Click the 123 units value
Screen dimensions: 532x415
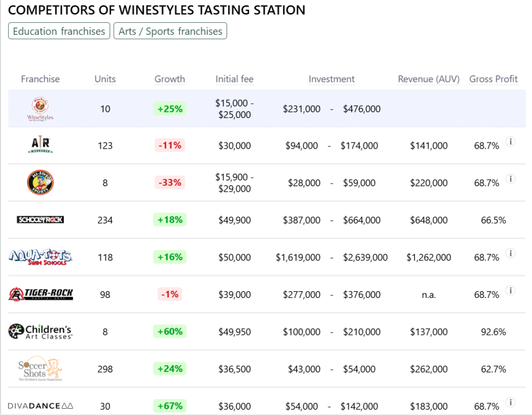(x=105, y=146)
